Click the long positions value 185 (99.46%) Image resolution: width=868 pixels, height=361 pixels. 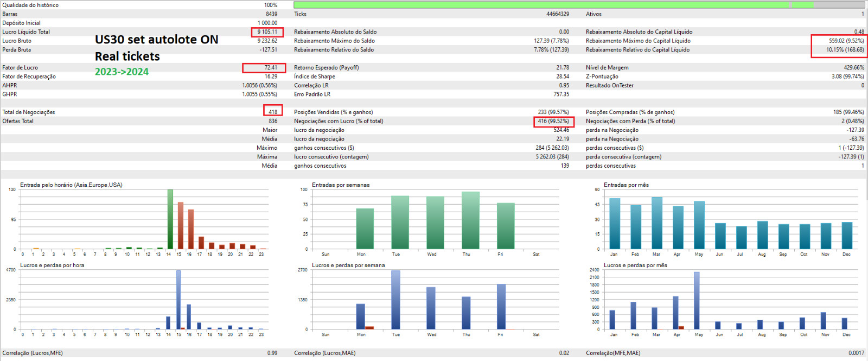(x=848, y=112)
